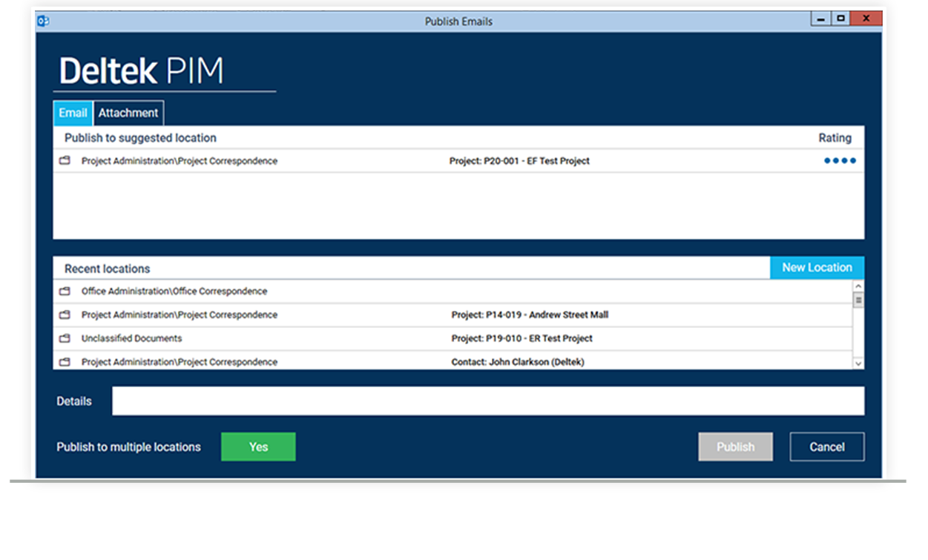Cancel the publish dialog
928x560 pixels.
[826, 447]
